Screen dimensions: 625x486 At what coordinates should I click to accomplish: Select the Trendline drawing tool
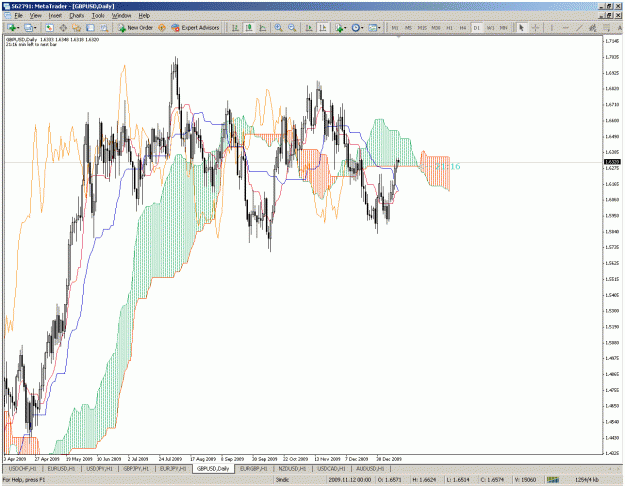[x=579, y=28]
